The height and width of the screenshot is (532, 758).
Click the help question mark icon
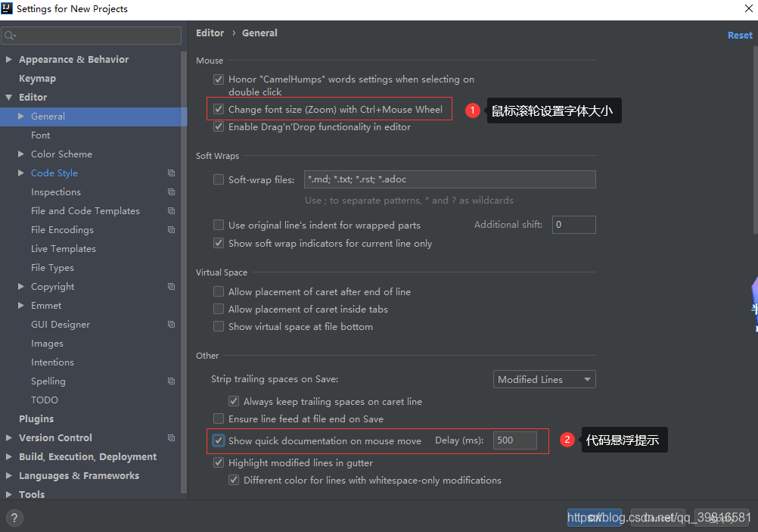(x=14, y=518)
